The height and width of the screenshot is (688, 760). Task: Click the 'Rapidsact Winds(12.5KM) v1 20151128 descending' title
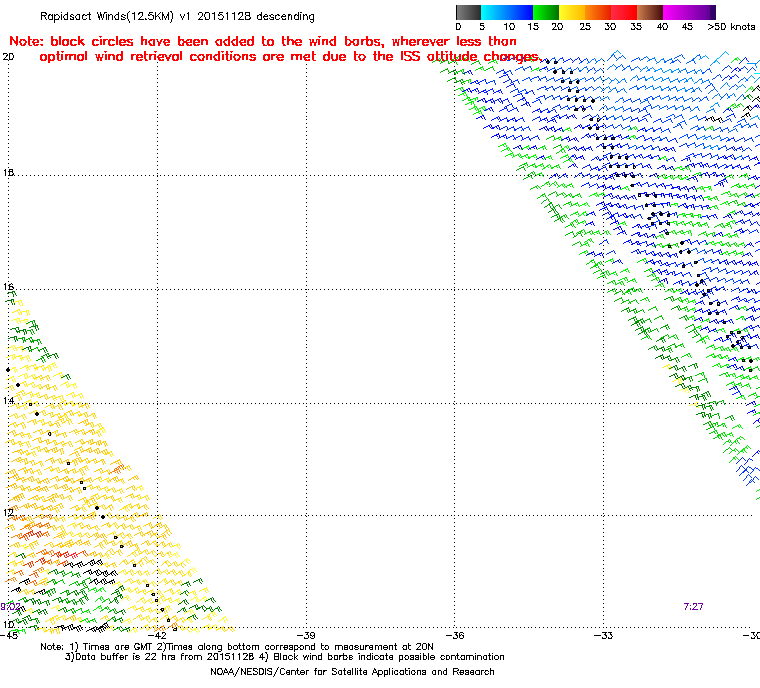point(177,16)
